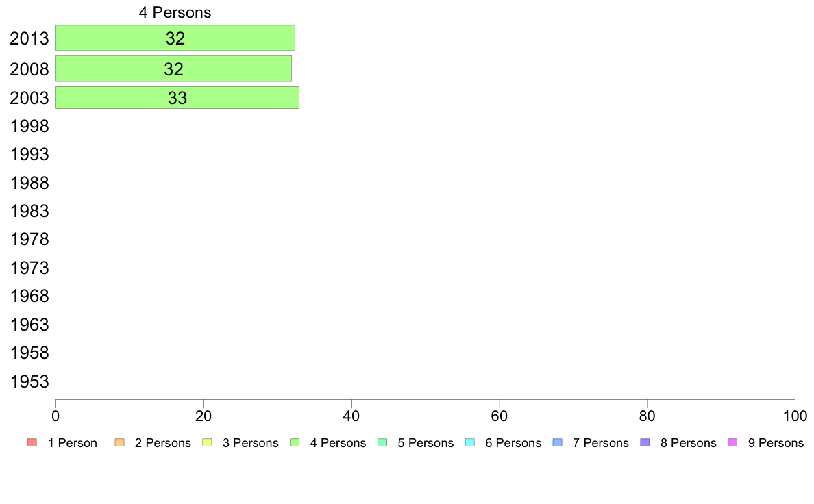Click the 3 Persons yellow legend swatch
Screen dimensions: 814x504
(x=207, y=443)
